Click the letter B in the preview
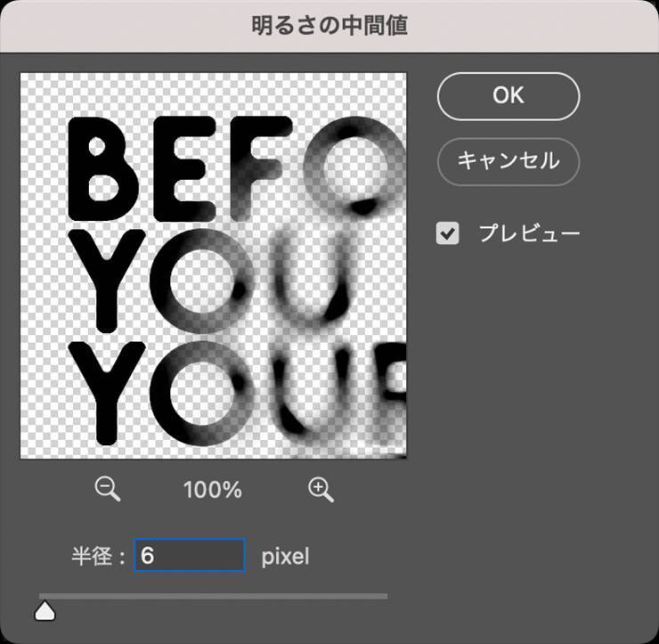Screen dimensions: 659x644 pos(103,169)
